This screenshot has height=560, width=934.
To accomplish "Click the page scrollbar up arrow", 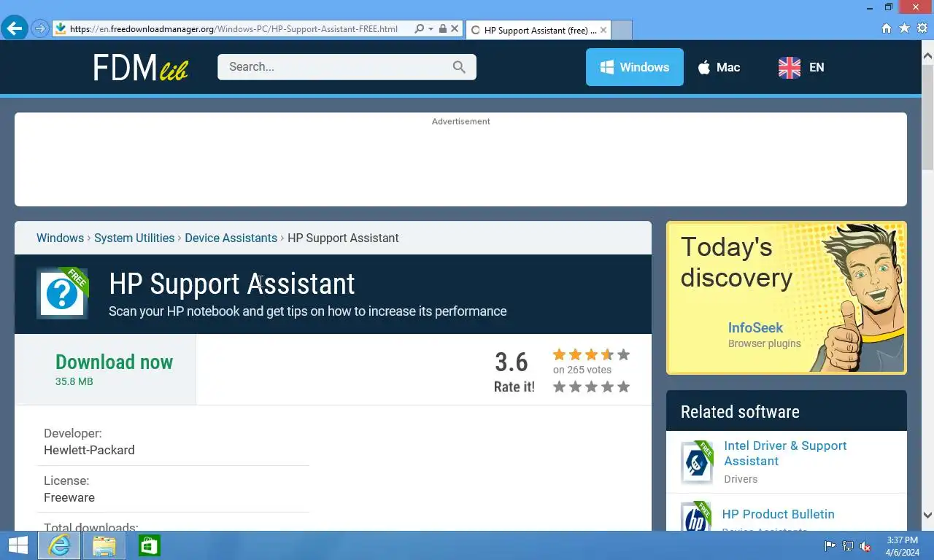I will [927, 55].
